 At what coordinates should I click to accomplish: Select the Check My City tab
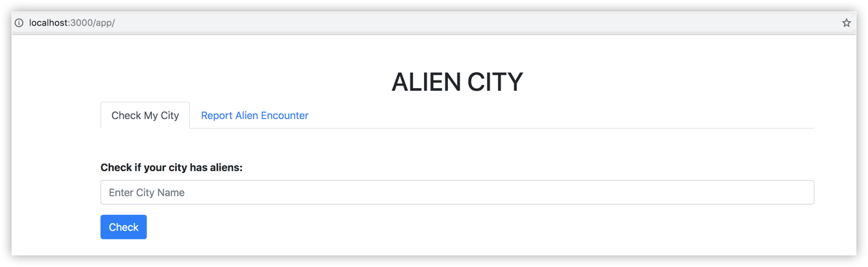145,116
